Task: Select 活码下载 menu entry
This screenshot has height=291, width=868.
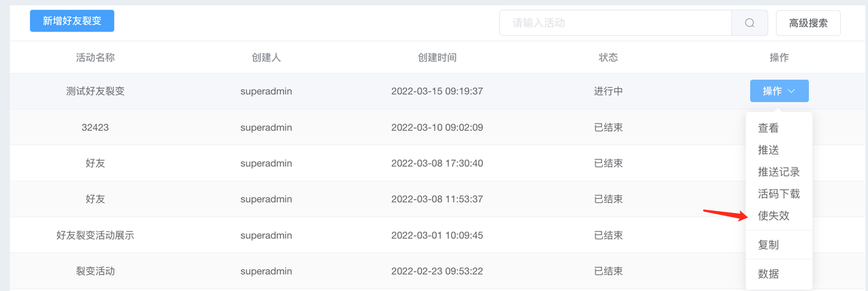Action: tap(778, 193)
